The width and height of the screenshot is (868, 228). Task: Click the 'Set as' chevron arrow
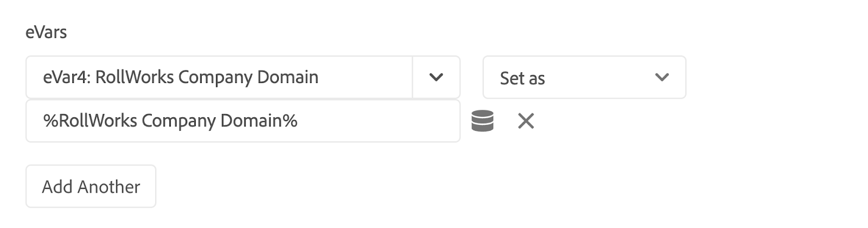(662, 77)
